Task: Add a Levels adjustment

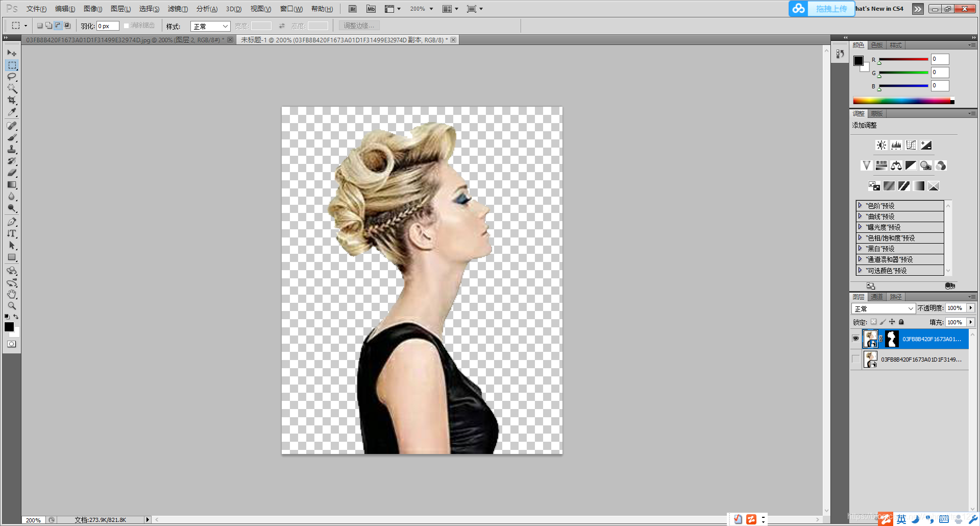Action: point(896,145)
